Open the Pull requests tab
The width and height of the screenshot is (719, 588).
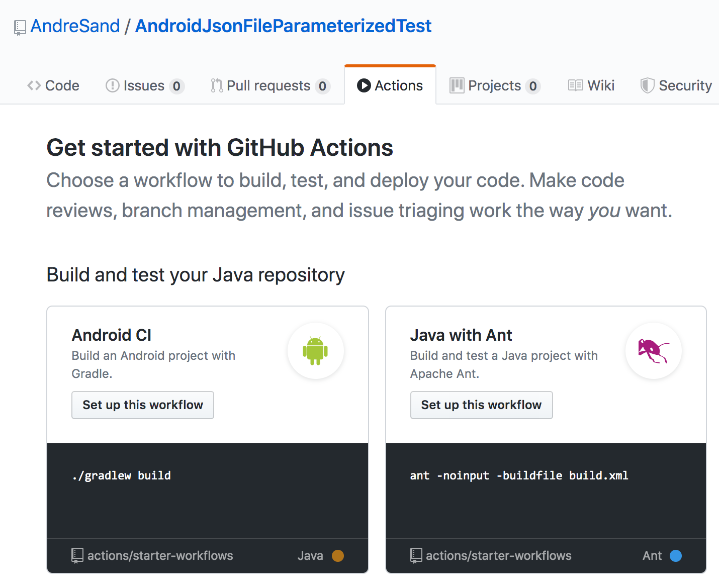270,85
